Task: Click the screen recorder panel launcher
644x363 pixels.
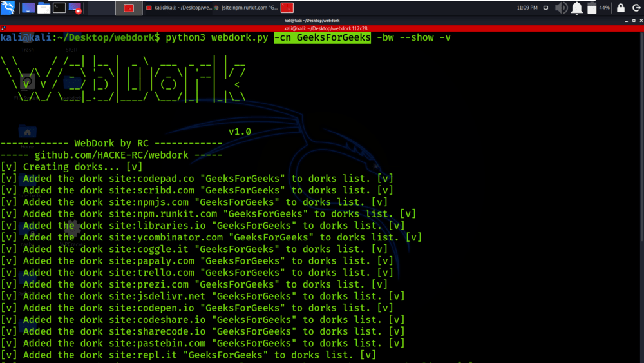Action: (x=75, y=8)
